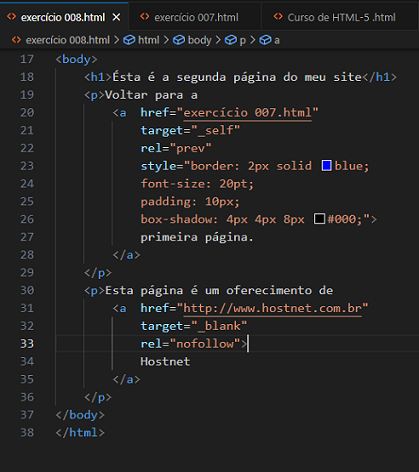Viewport: 419px width, 472px height.
Task: Switch to the exercício 007.html tab
Action: [195, 17]
